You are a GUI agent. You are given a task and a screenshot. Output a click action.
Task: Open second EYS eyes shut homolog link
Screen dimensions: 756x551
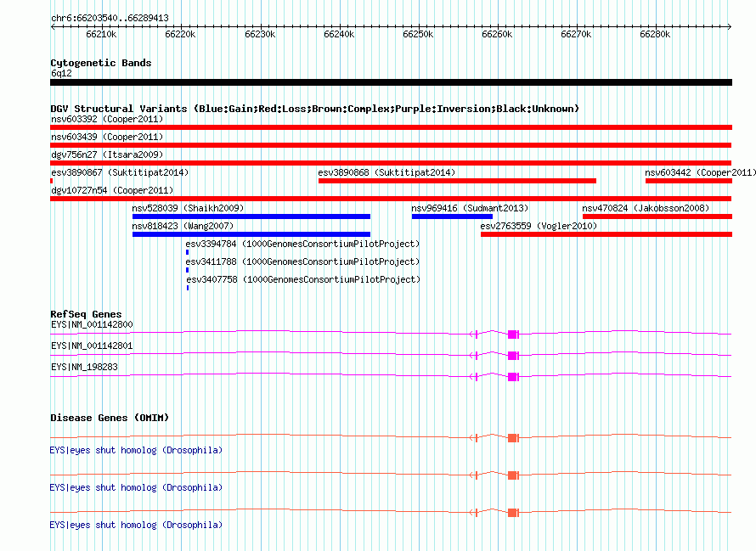point(136,487)
